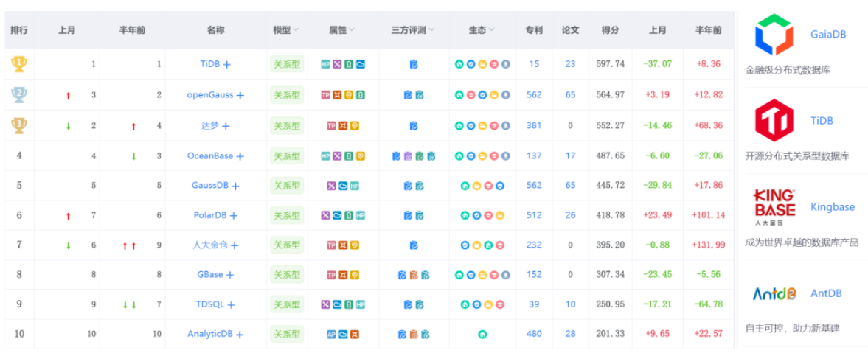Click the plus icon next to 达梦
The height and width of the screenshot is (353, 868).
click(x=226, y=126)
